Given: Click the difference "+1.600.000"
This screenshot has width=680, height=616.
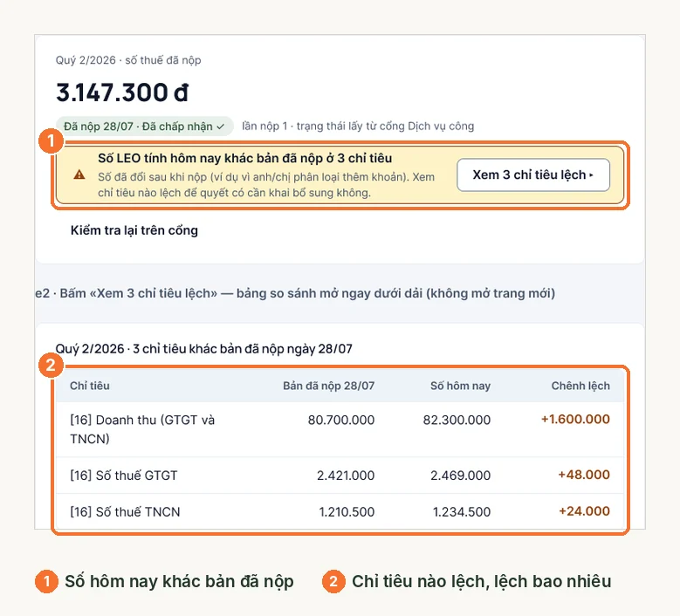Looking at the screenshot, I should (x=575, y=419).
